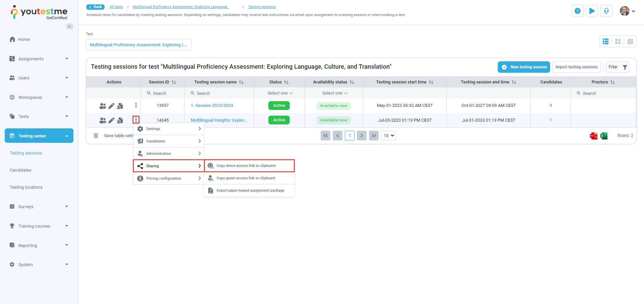The image size is (644, 304).
Task: Open the support headset icon
Action: click(x=606, y=11)
